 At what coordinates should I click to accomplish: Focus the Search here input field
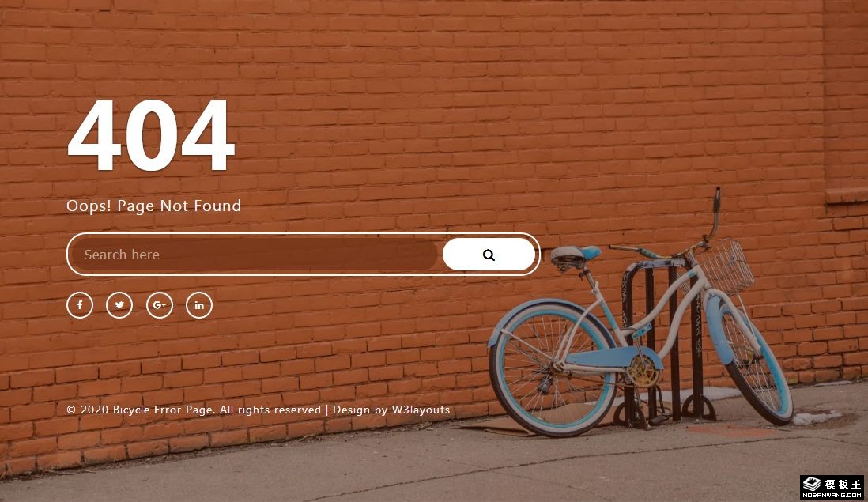pyautogui.click(x=255, y=255)
